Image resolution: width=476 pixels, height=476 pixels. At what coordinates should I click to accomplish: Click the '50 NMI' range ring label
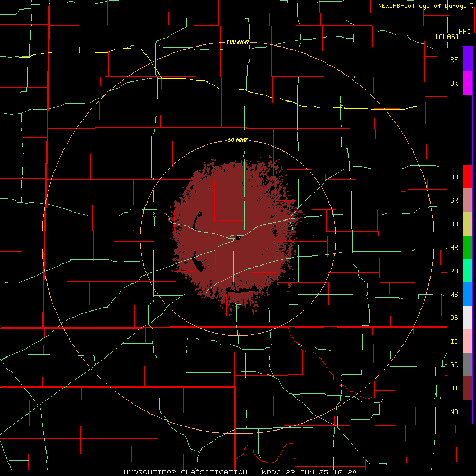[x=237, y=140]
